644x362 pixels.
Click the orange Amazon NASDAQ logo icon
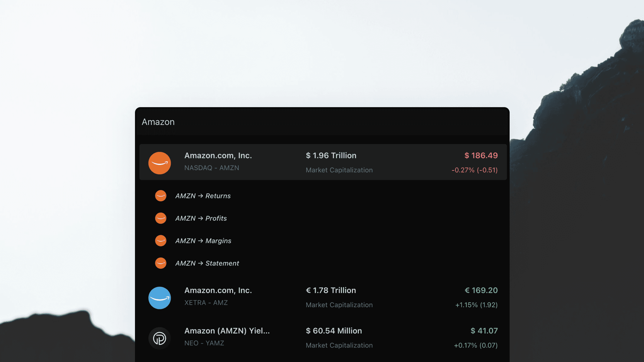(159, 163)
